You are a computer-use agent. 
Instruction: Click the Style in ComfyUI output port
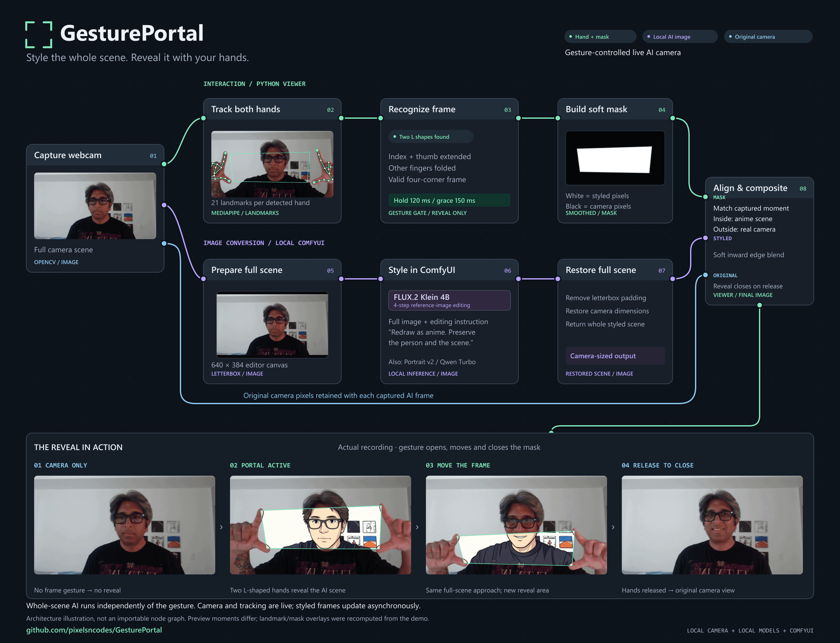point(518,279)
